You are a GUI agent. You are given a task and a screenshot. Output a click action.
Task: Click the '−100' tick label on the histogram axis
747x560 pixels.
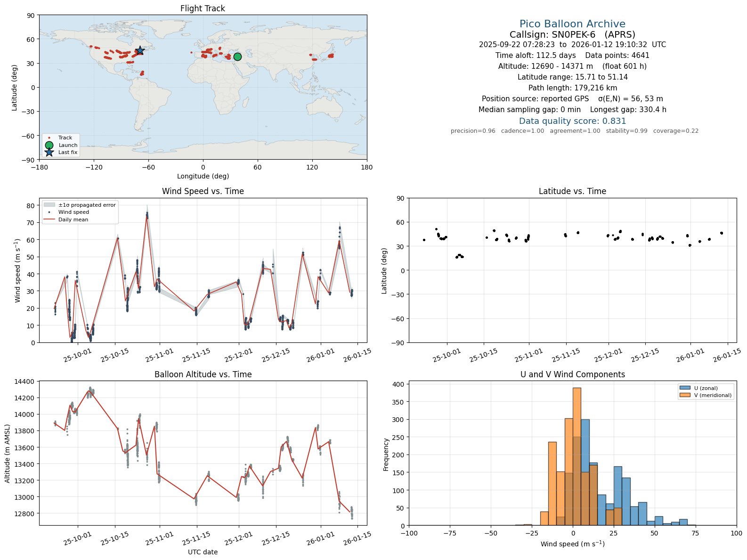(409, 533)
